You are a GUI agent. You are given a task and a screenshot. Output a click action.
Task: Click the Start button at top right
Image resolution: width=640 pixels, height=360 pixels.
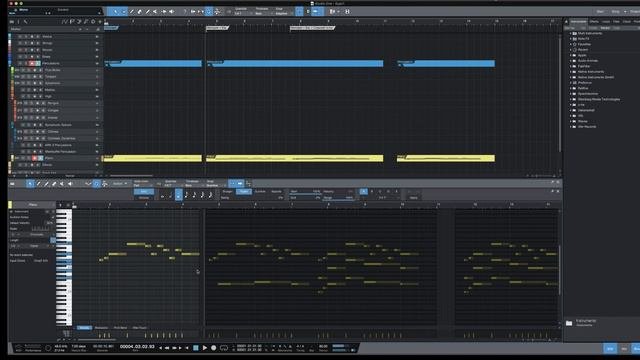coord(600,11)
